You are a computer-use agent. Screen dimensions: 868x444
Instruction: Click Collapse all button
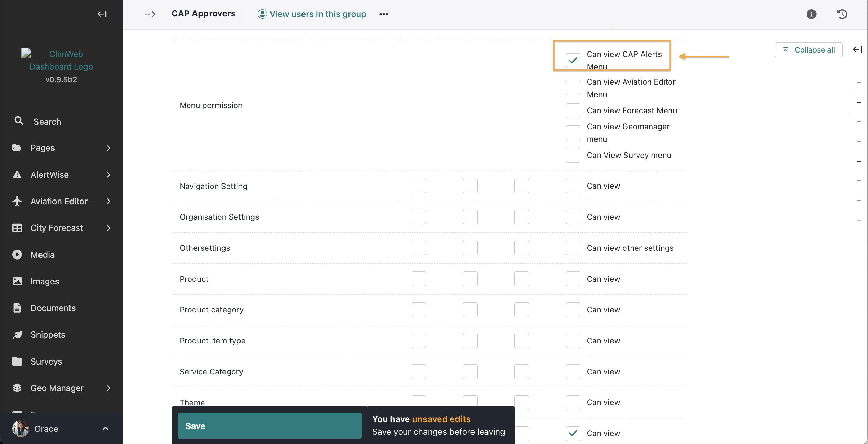[x=809, y=50]
